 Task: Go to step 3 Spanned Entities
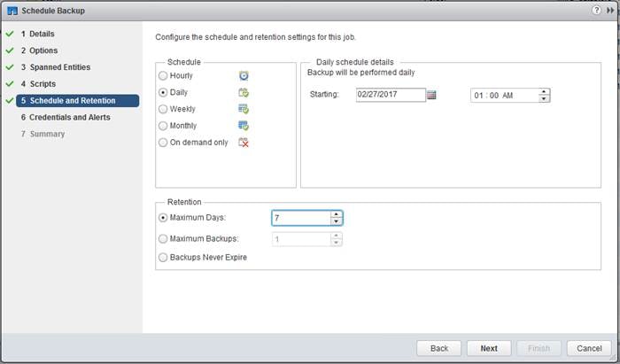coord(56,67)
